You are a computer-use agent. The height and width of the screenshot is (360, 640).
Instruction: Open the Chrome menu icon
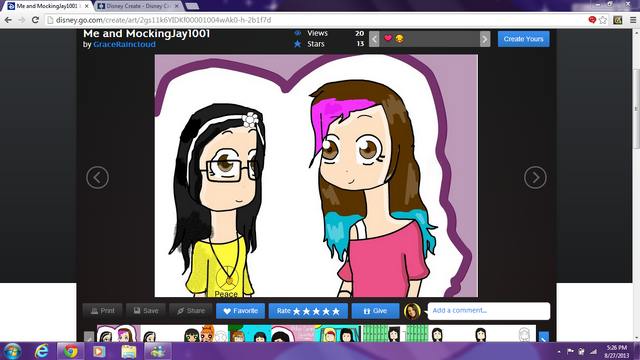633,20
